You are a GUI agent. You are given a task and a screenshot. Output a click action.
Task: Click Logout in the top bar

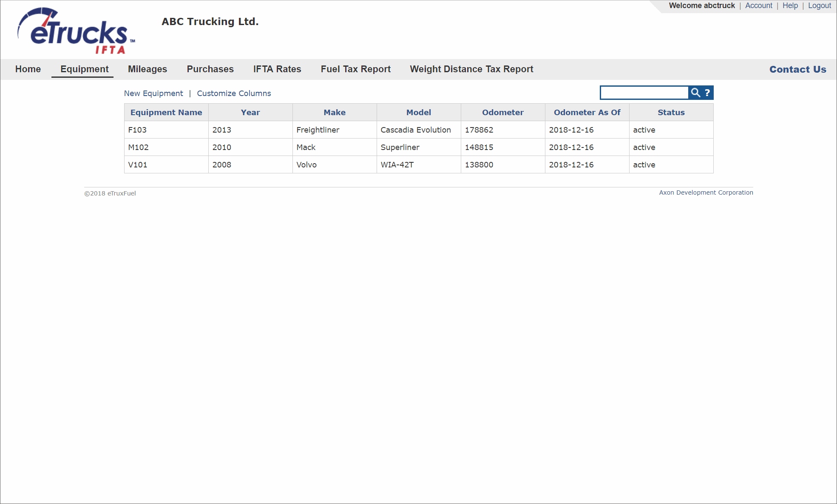pos(819,6)
